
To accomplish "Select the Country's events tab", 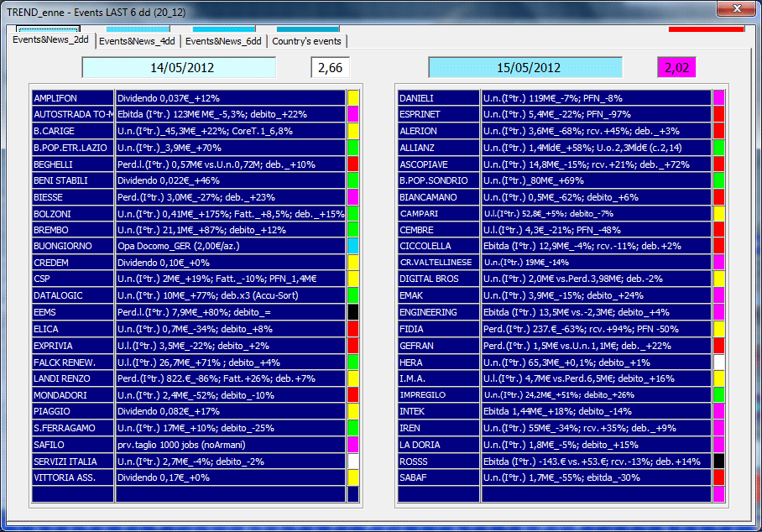I will click(x=306, y=41).
